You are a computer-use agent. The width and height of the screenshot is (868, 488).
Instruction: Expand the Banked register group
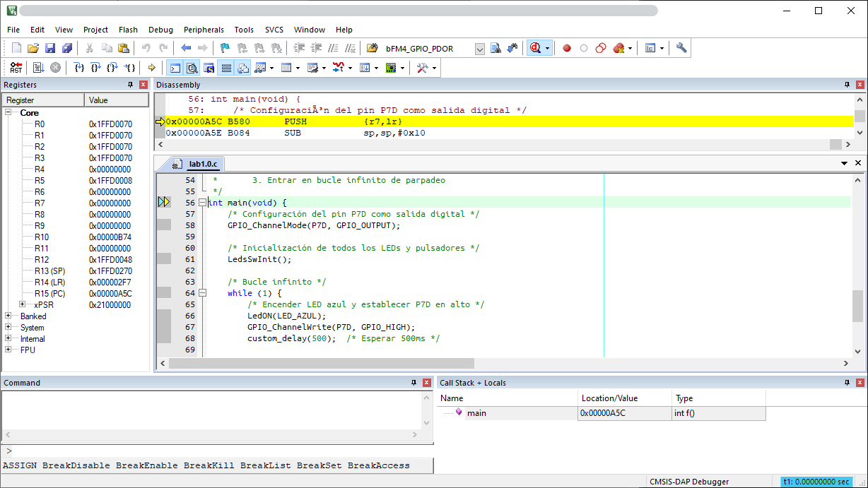pyautogui.click(x=8, y=316)
